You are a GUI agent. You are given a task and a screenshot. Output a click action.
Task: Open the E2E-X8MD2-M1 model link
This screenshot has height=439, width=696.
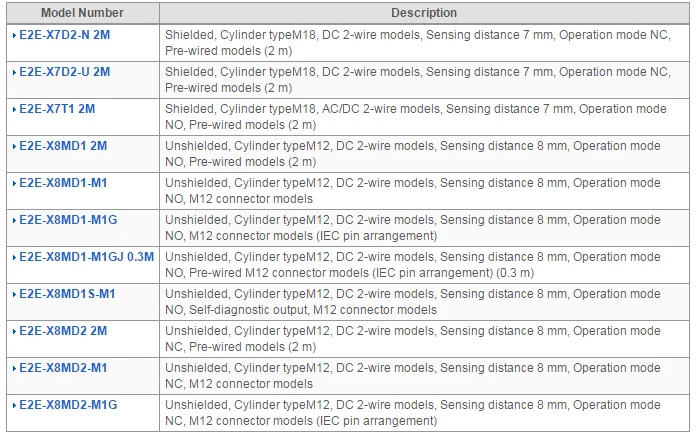pos(63,368)
